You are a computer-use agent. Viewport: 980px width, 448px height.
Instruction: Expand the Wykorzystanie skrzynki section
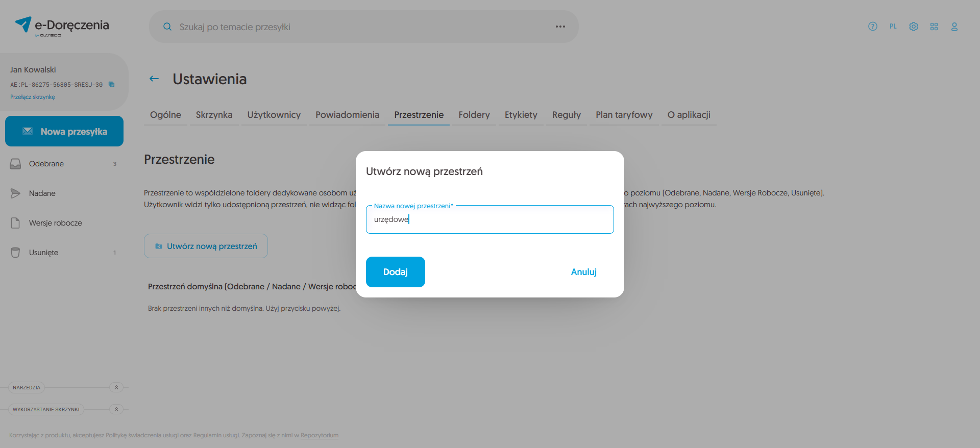116,409
